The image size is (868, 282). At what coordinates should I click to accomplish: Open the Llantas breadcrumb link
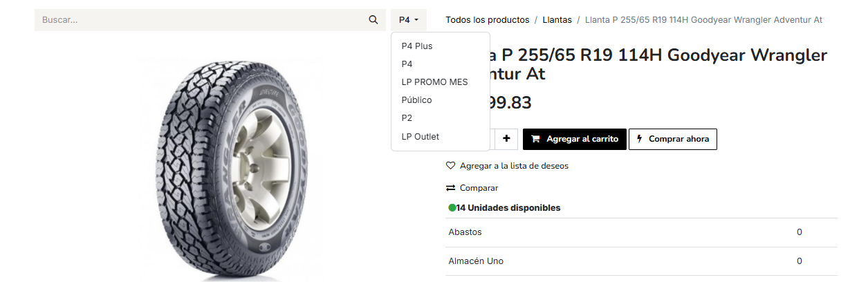click(557, 20)
